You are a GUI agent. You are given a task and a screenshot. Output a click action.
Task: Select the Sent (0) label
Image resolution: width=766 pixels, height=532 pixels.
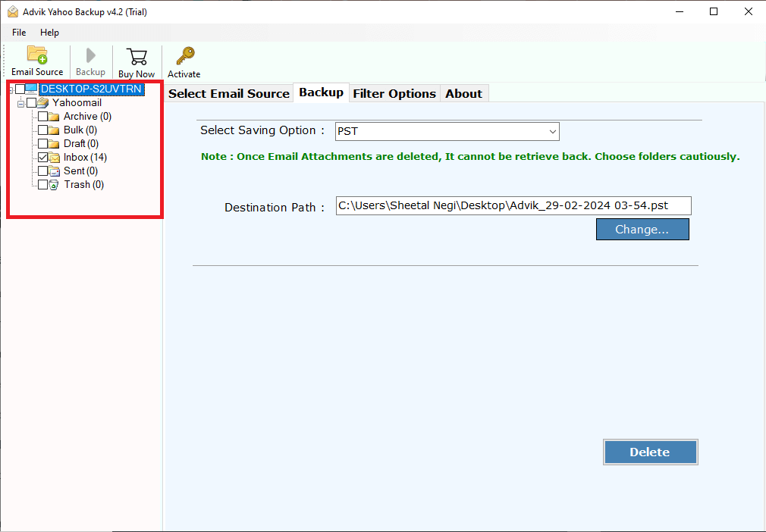(80, 171)
